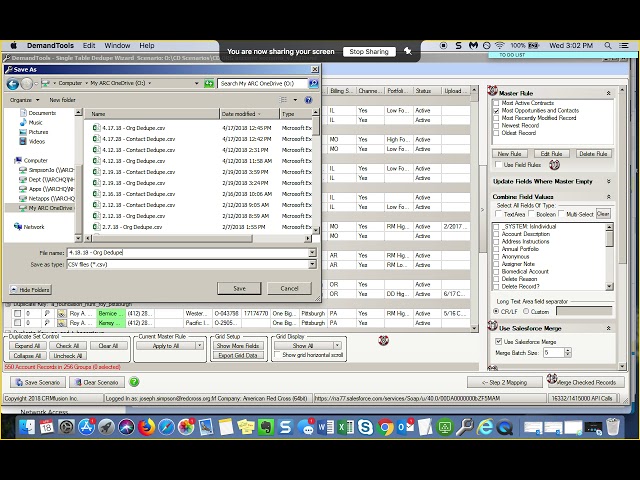Click the green help question mark beside Clear Scenario

point(134,382)
